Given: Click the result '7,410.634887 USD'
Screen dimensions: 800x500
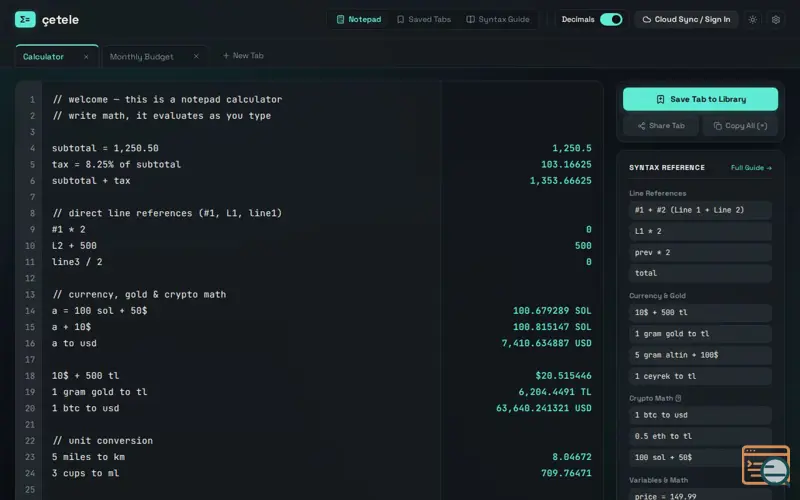Looking at the screenshot, I should point(546,343).
